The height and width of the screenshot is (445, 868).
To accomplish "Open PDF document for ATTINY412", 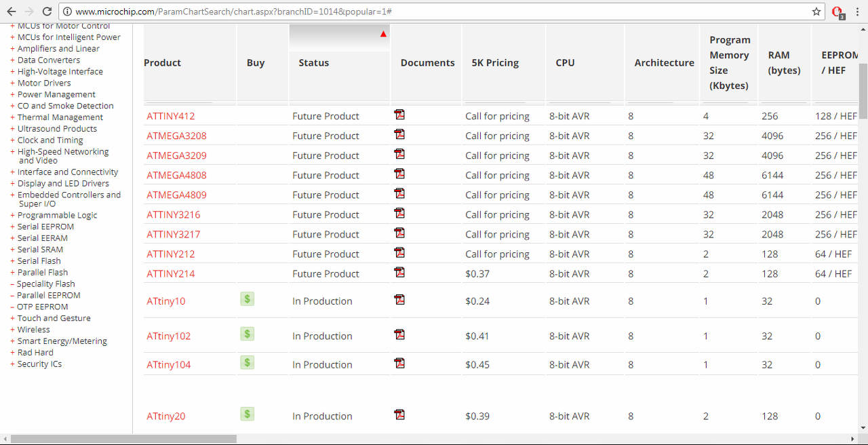I will pyautogui.click(x=399, y=115).
